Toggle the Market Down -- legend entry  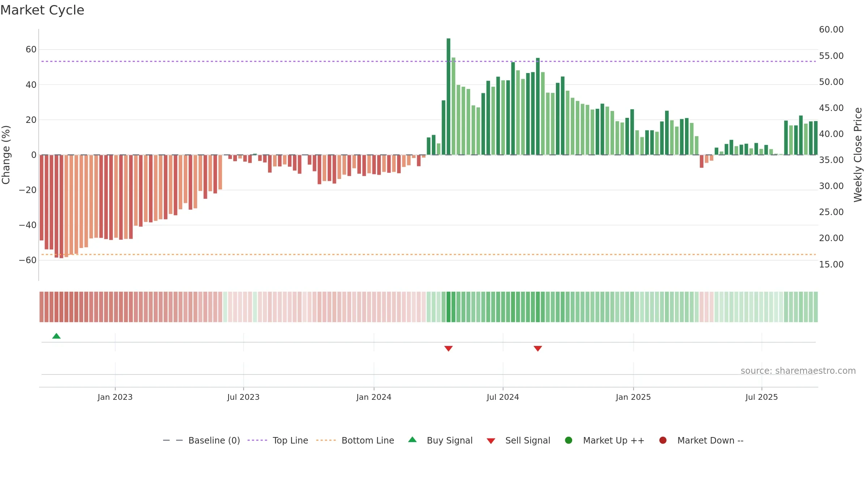click(701, 440)
